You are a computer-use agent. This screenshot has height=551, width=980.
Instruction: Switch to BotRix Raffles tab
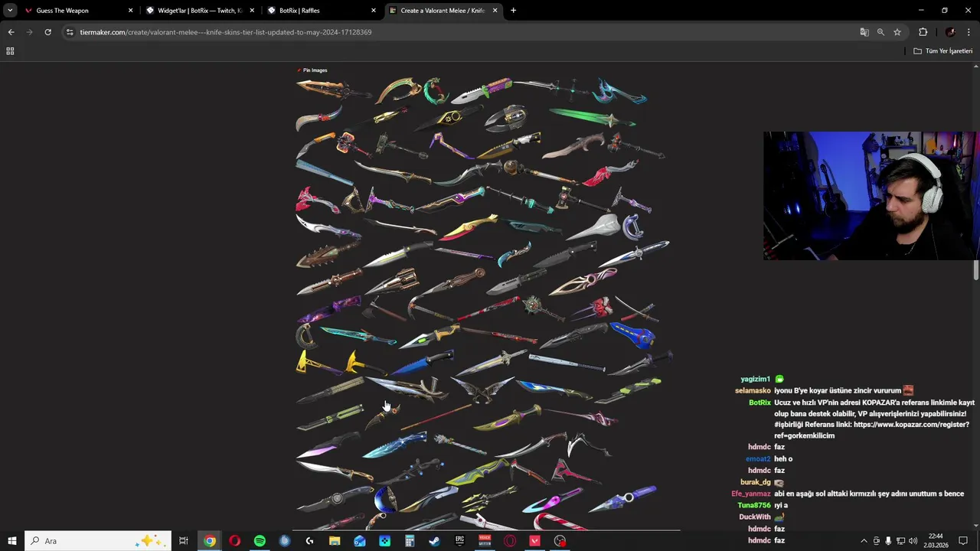(322, 11)
